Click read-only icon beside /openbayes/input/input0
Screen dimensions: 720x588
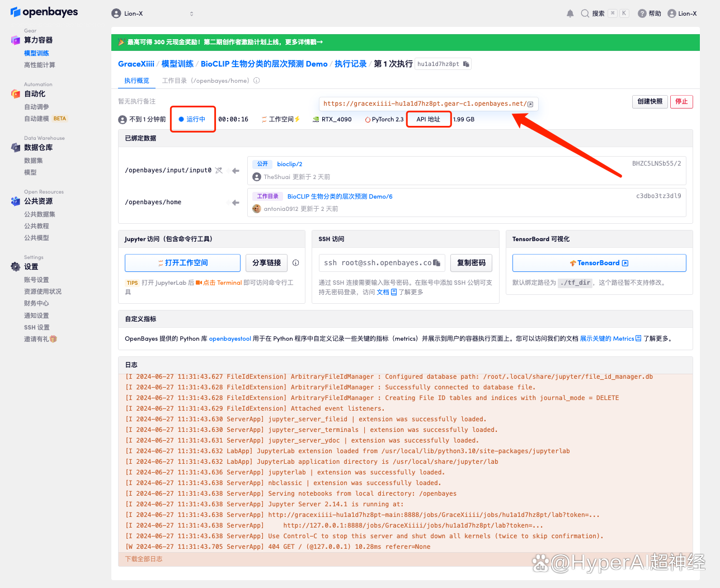click(x=219, y=171)
